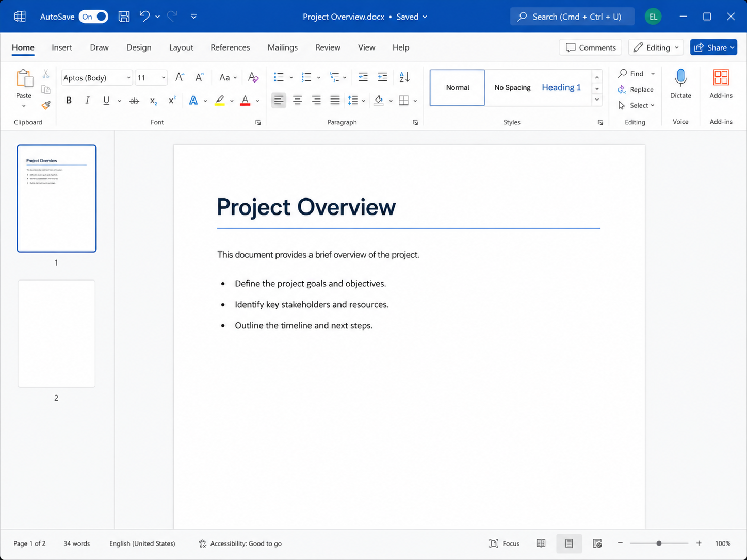This screenshot has width=747, height=560.
Task: Zoom out with the minus icon
Action: (x=620, y=543)
